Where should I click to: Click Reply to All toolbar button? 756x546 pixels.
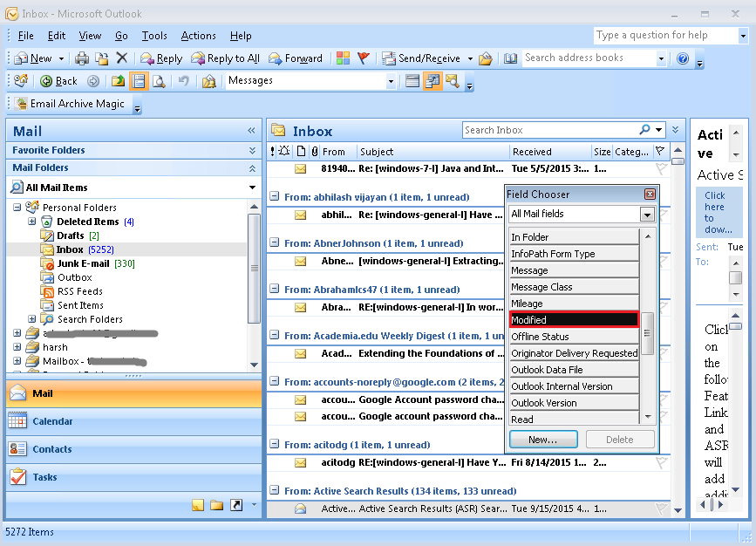pyautogui.click(x=225, y=58)
